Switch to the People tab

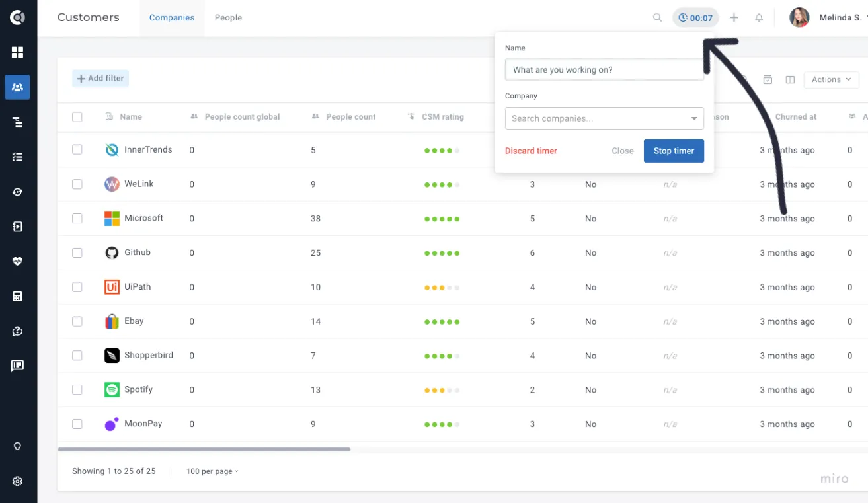[x=228, y=18]
